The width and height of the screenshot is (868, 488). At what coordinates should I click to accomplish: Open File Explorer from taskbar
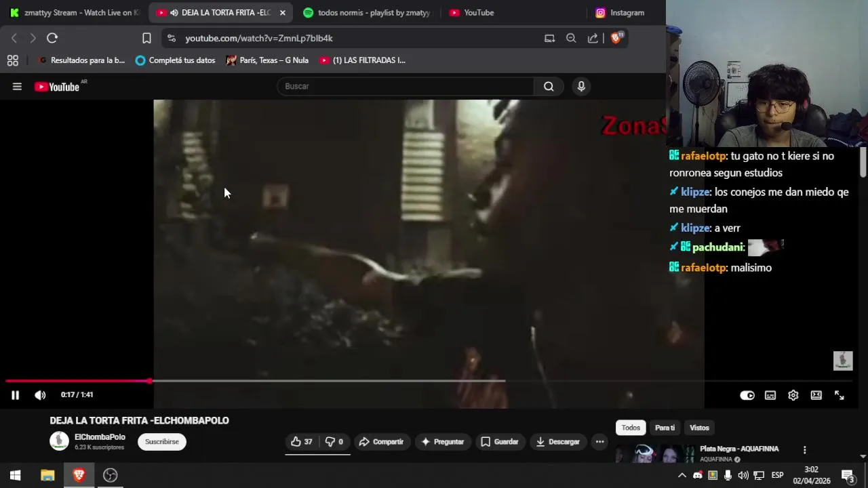tap(47, 475)
